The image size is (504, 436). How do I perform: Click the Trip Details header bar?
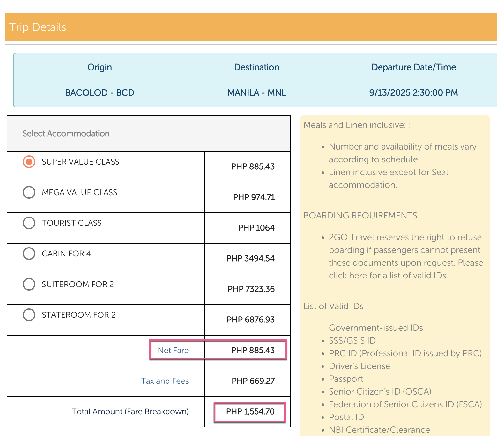[x=251, y=27]
